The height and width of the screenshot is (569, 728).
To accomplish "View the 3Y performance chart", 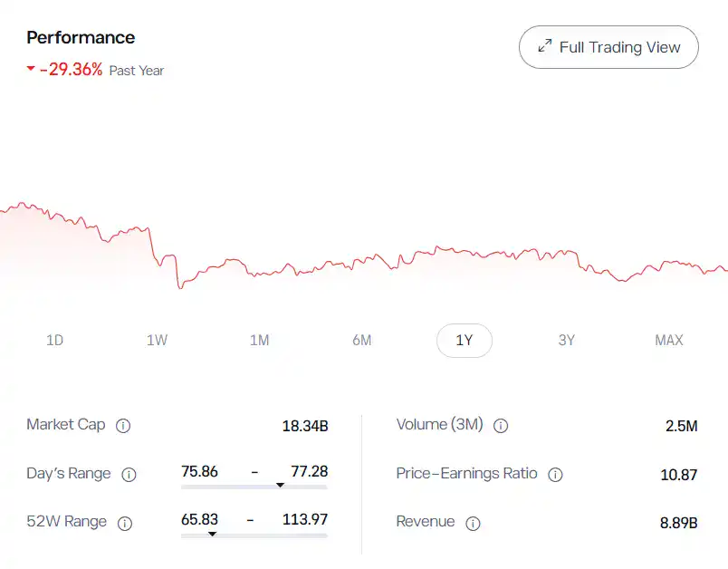I will click(567, 341).
